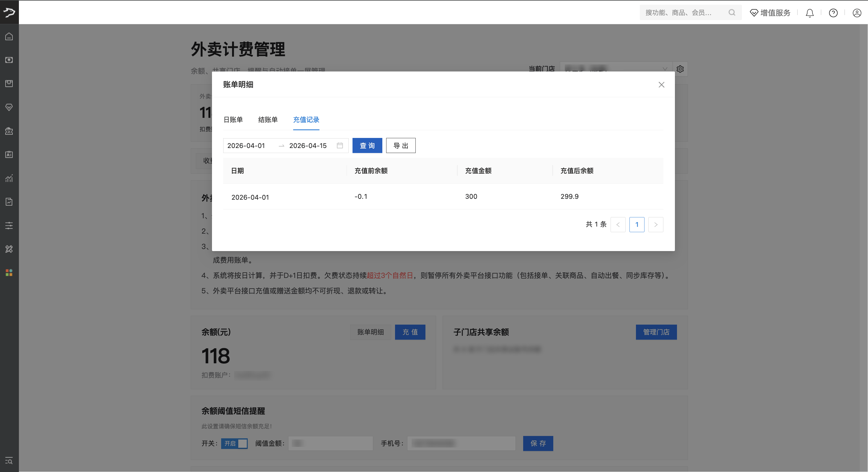Click the statistics chart sidebar icon
Viewport: 868px width, 472px height.
pyautogui.click(x=9, y=178)
